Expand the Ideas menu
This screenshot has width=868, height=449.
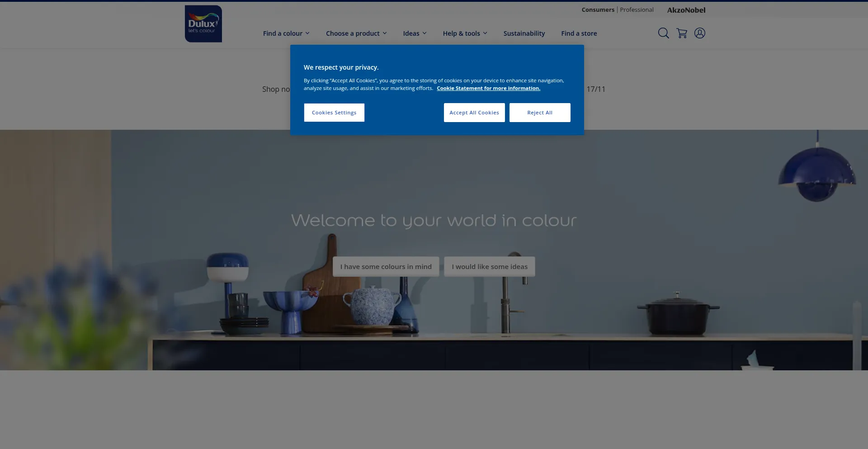click(x=415, y=33)
